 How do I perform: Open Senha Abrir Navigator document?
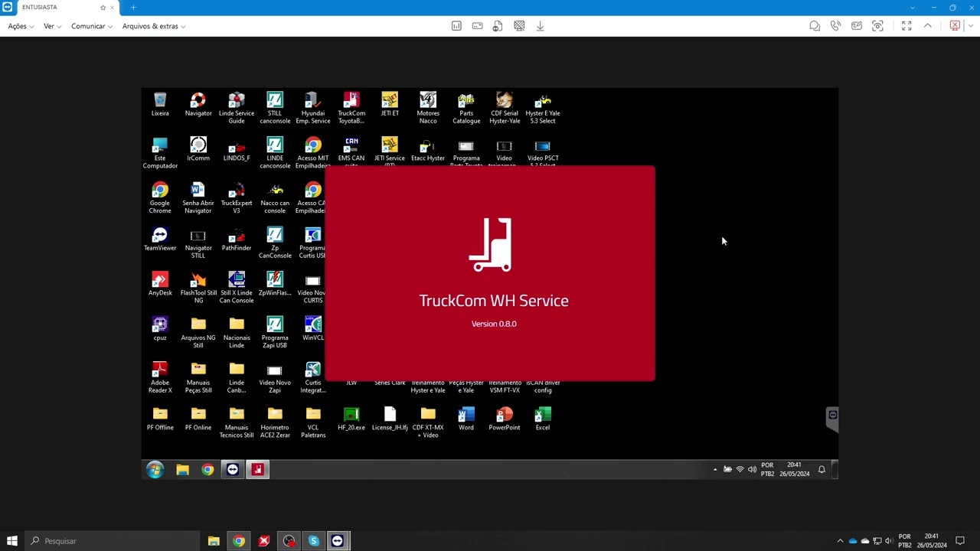point(198,197)
